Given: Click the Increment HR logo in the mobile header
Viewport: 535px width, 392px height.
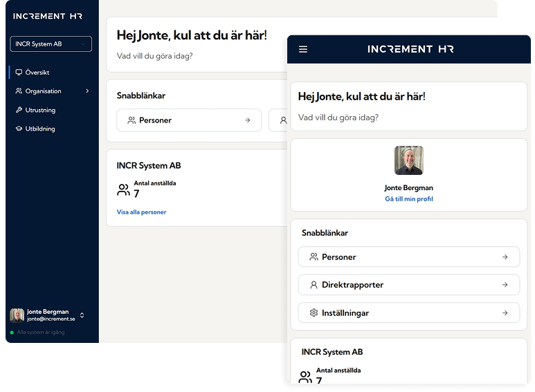Looking at the screenshot, I should tap(410, 49).
